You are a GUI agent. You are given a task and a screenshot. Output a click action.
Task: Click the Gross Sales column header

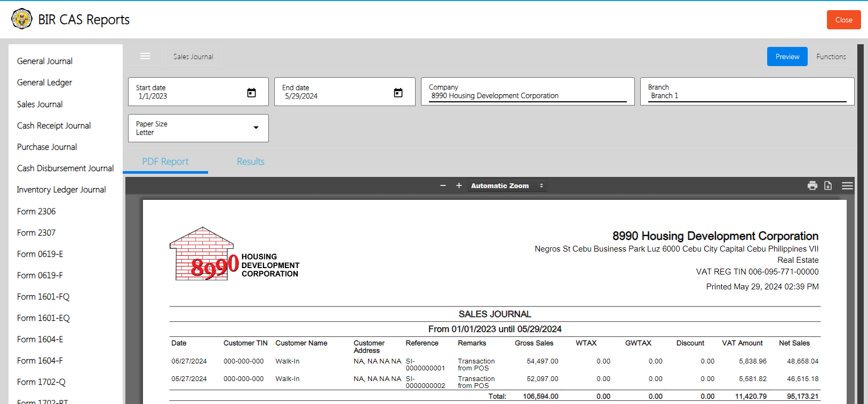(x=534, y=343)
